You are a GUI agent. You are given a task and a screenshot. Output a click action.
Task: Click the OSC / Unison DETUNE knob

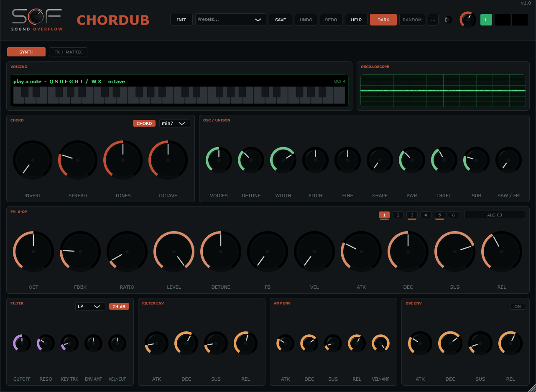coord(251,160)
